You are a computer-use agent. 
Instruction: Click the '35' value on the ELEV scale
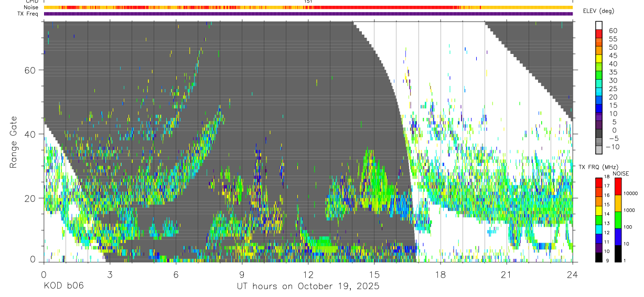[x=613, y=72]
